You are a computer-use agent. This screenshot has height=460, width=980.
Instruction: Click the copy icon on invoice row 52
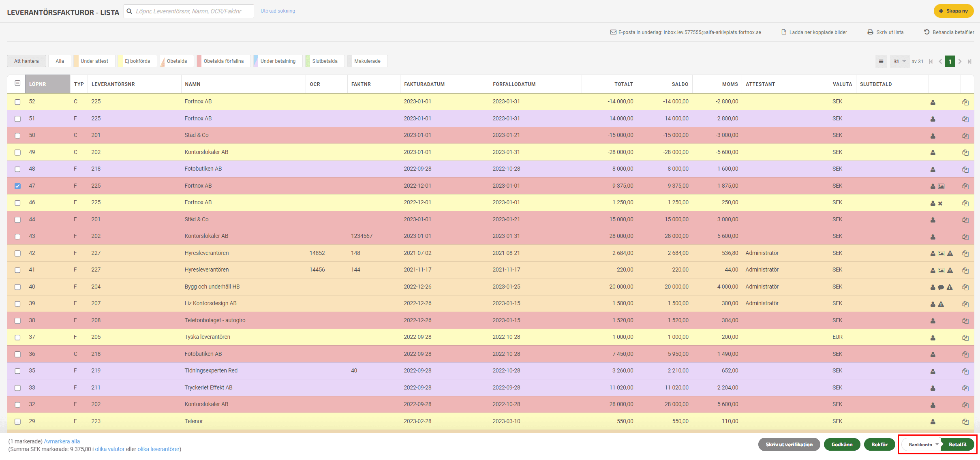[x=965, y=102]
